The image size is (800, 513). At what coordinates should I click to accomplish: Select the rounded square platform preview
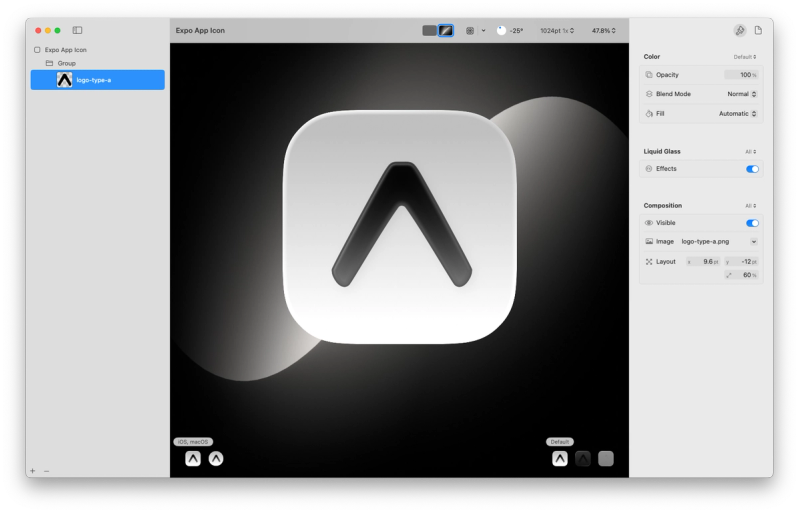tap(193, 459)
